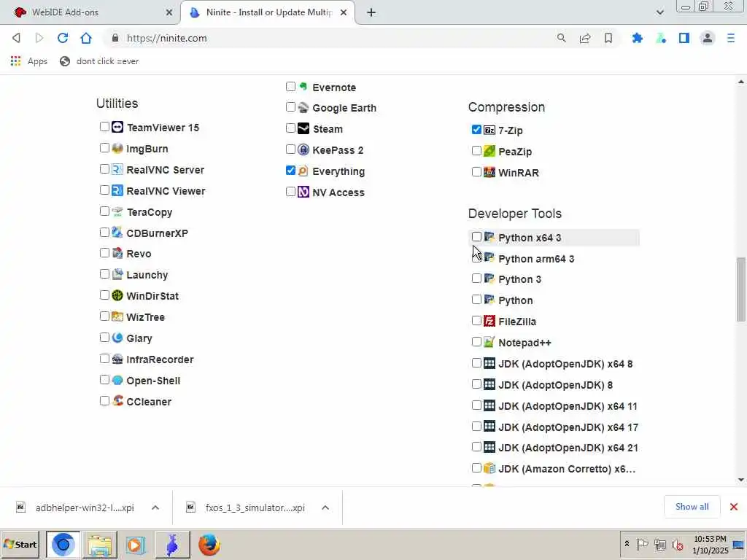Check the ImgBurn checkbox

(x=105, y=148)
